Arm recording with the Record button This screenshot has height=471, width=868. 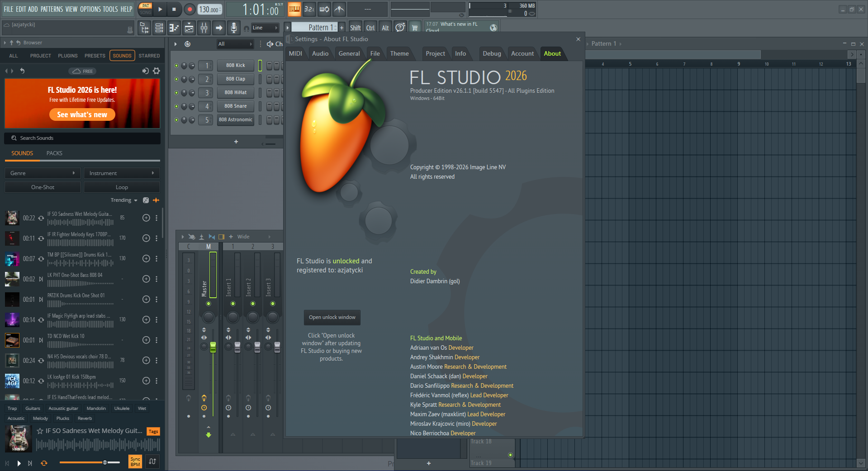190,9
